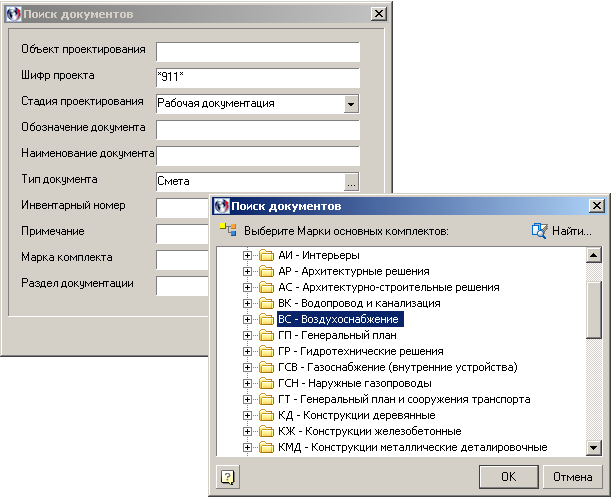Screen dimensions: 611x497
Task: Expand the АР - Архитектурные решения node
Action: [247, 271]
